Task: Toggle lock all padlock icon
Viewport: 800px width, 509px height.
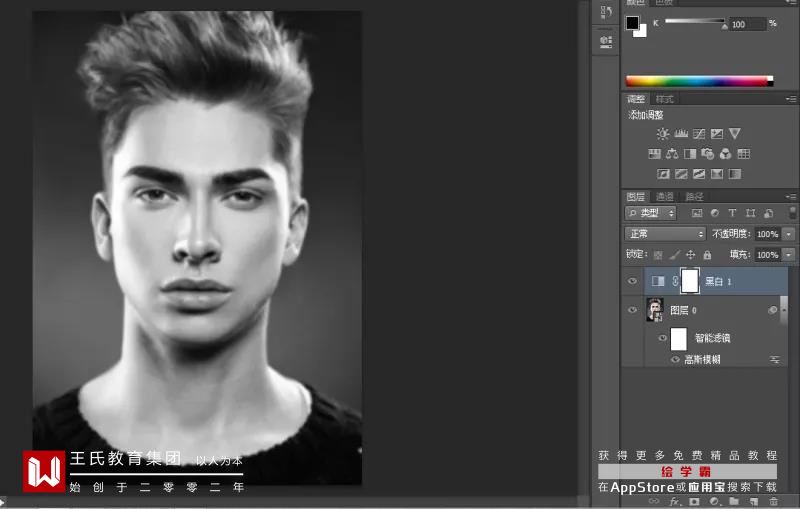Action: point(707,254)
